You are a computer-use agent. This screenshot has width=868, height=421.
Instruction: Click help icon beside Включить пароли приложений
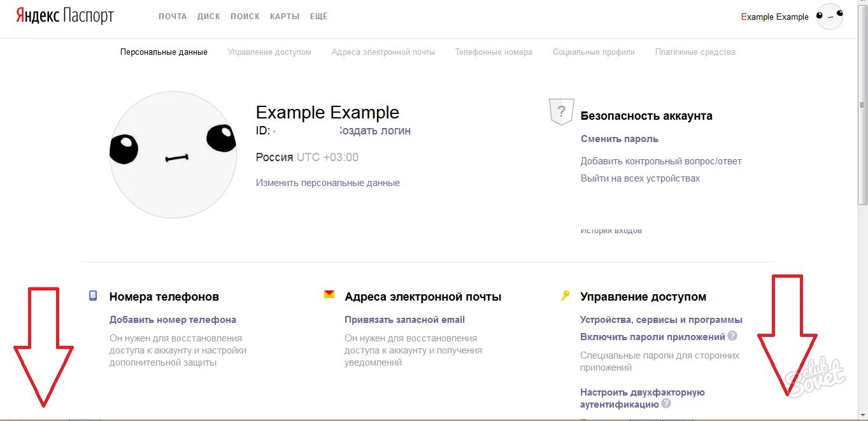point(732,336)
